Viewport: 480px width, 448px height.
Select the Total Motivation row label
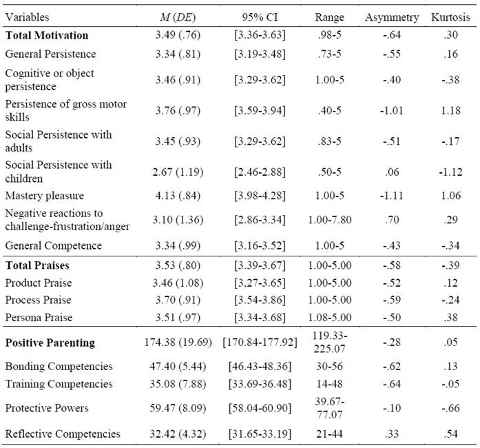click(x=47, y=34)
